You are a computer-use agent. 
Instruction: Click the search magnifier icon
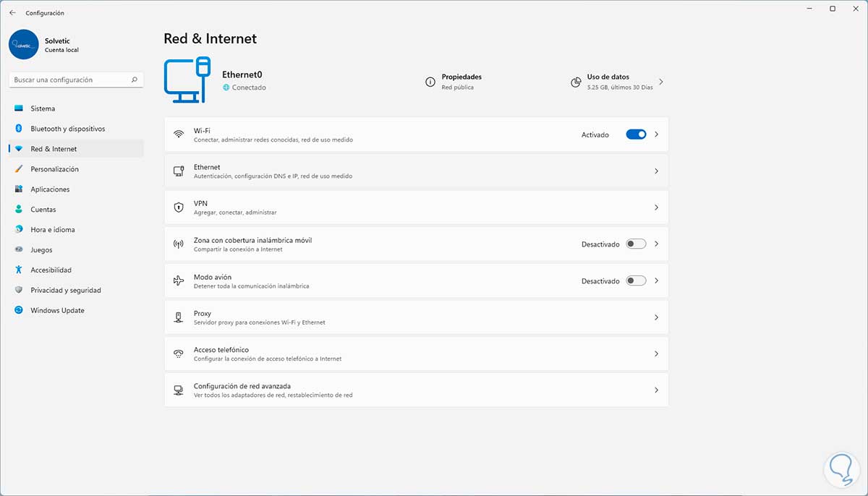point(135,80)
